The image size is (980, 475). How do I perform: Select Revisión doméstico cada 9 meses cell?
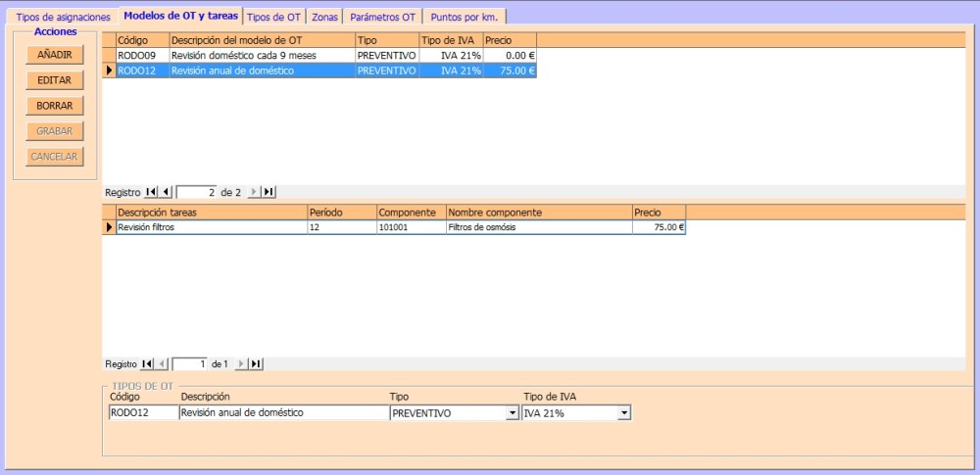pyautogui.click(x=262, y=55)
